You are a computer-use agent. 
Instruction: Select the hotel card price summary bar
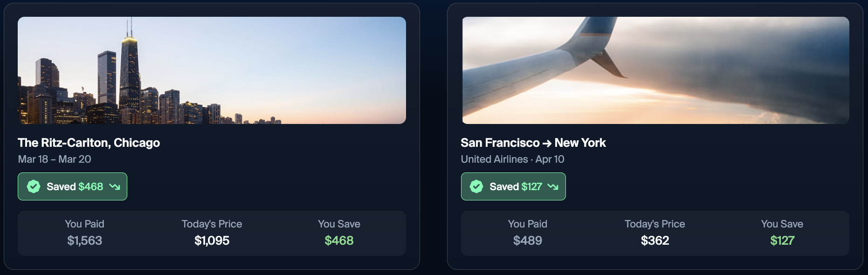pyautogui.click(x=212, y=233)
